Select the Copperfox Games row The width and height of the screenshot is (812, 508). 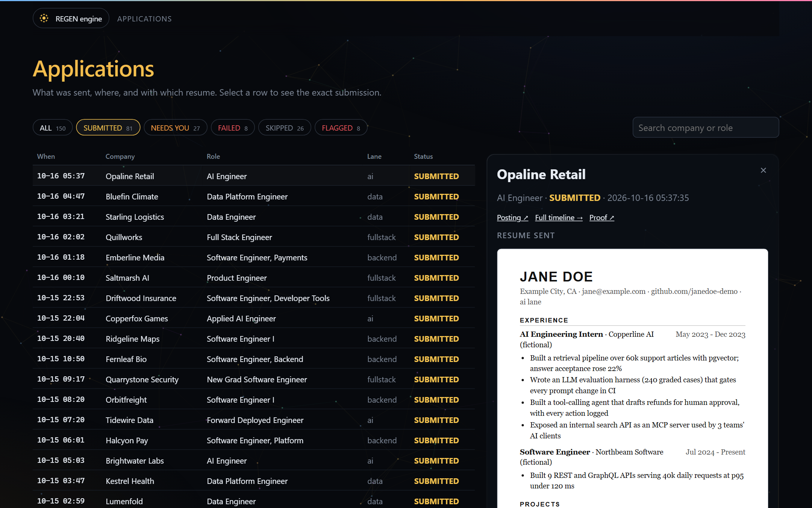[x=254, y=318]
